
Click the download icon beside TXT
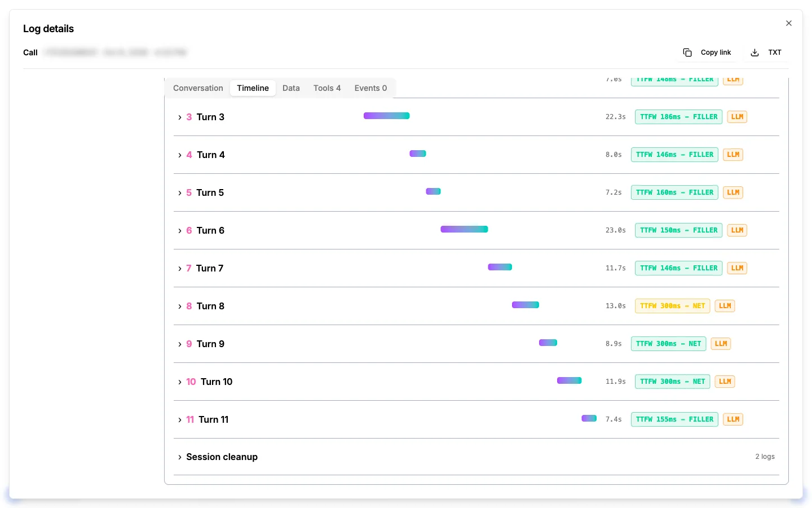tap(754, 52)
